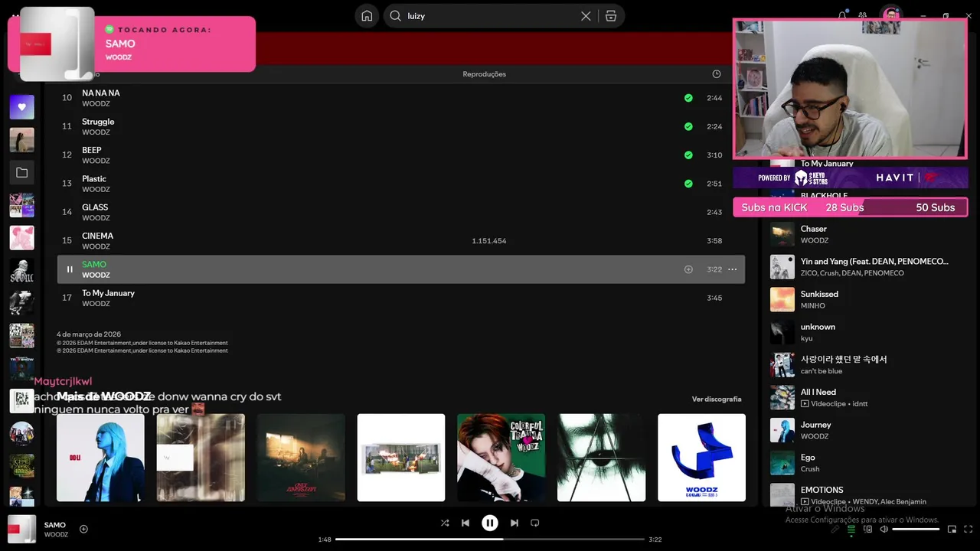The width and height of the screenshot is (980, 551).
Task: Open Liked Songs heart in sidebar
Action: 21,107
